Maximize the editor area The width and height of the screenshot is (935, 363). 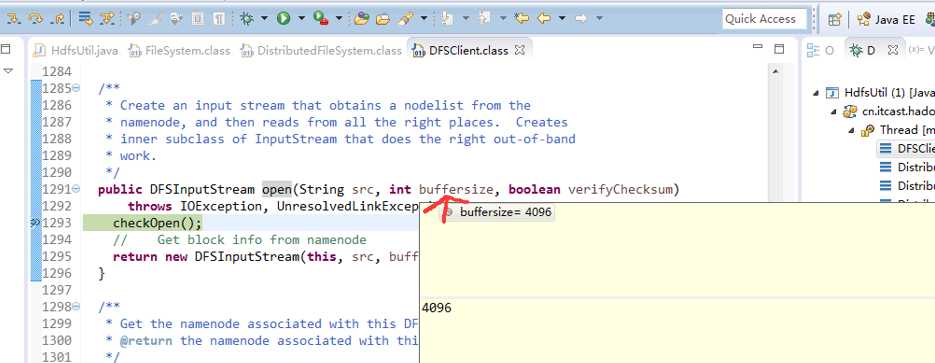point(779,49)
